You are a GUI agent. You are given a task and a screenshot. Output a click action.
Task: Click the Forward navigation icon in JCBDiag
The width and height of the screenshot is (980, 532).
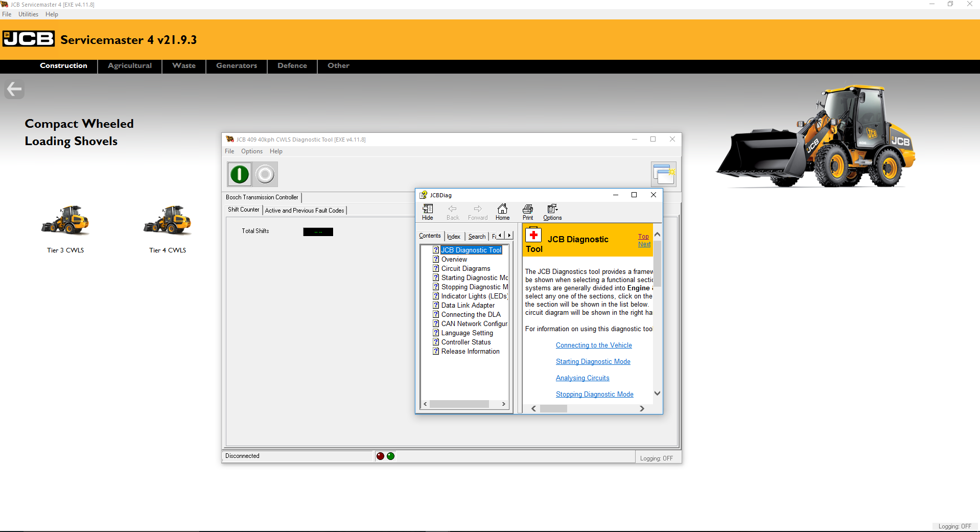pos(477,212)
